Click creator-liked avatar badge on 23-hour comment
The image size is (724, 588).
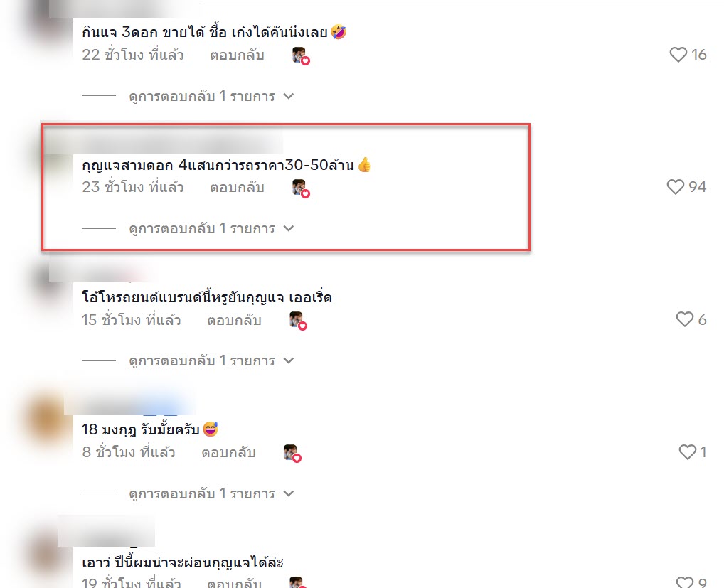point(301,188)
